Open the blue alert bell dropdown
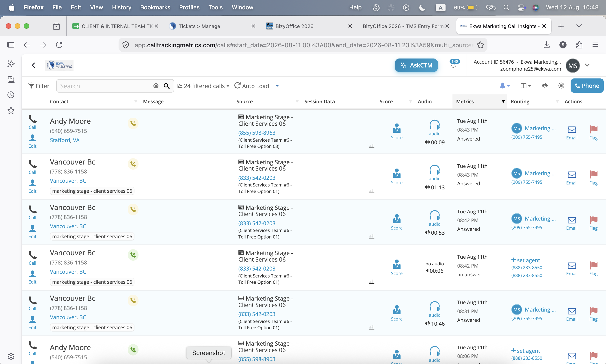606x364 pixels. pos(505,86)
